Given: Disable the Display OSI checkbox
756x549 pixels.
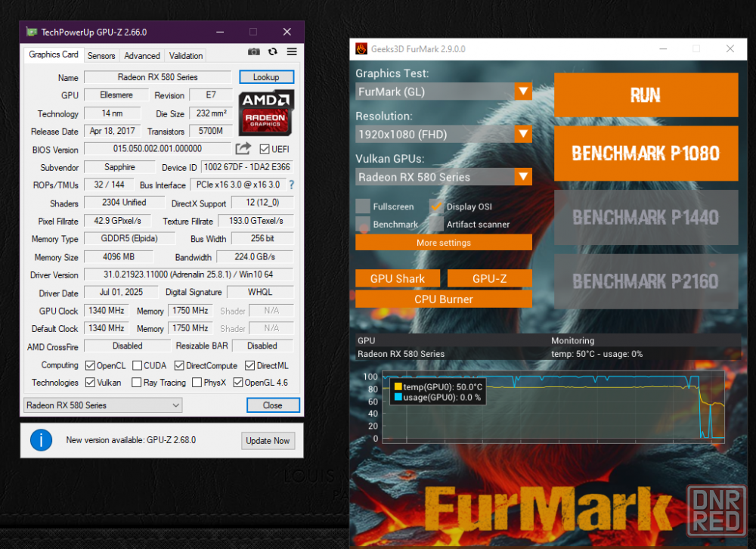Looking at the screenshot, I should 436,206.
